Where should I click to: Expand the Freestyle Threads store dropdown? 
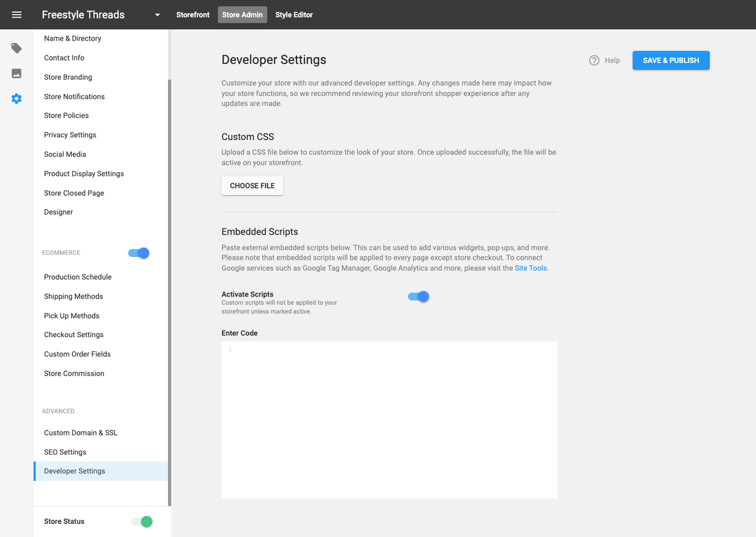[x=157, y=15]
